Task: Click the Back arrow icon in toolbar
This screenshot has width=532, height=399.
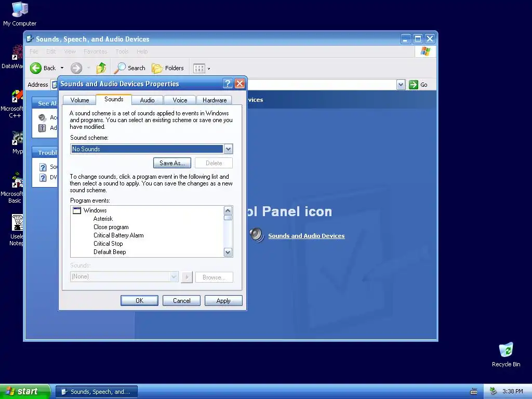Action: [36, 68]
